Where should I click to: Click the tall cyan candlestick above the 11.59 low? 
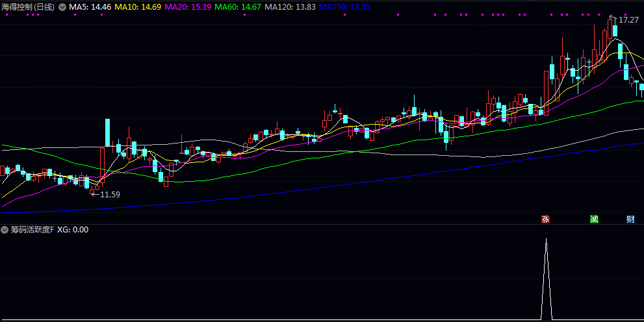click(x=107, y=132)
